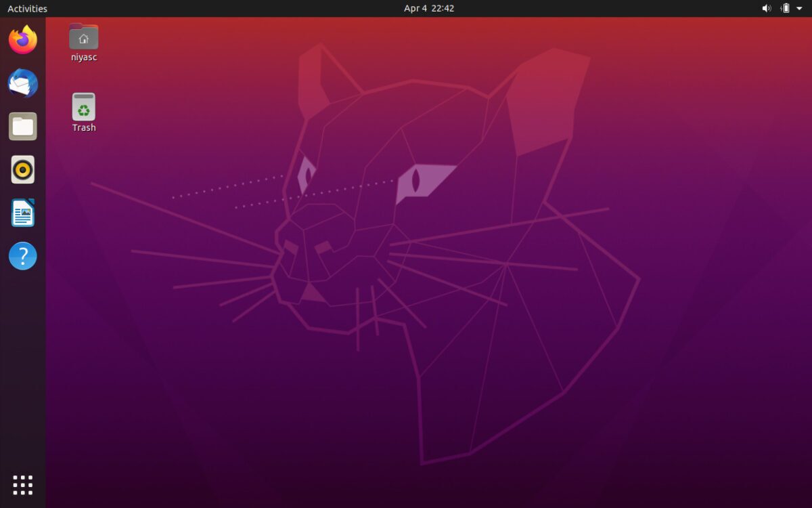Open the calendar via Apr 4 22:42 clock
The image size is (812, 508).
coord(429,9)
